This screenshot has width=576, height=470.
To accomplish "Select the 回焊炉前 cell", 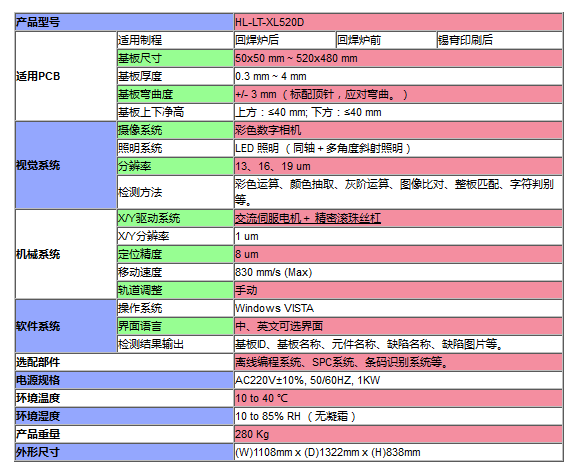I will [x=386, y=40].
